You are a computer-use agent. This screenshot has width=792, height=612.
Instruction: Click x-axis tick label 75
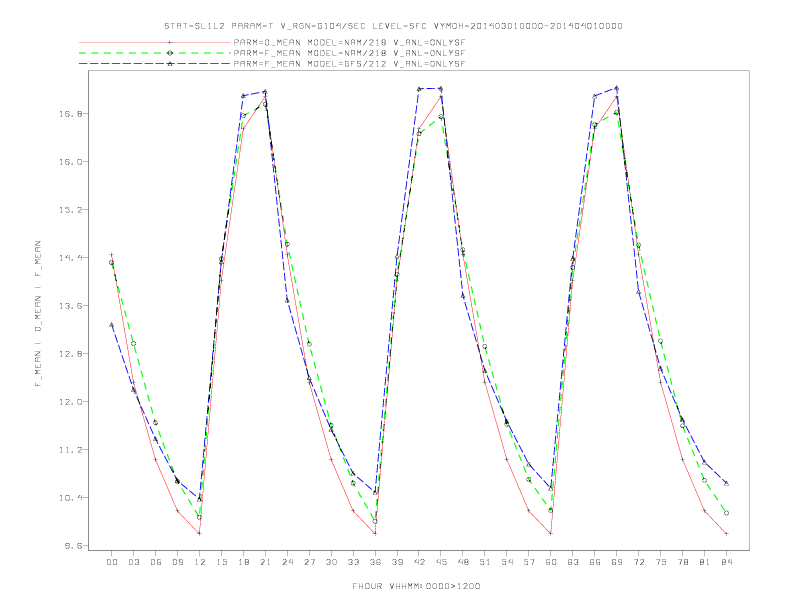pos(661,562)
